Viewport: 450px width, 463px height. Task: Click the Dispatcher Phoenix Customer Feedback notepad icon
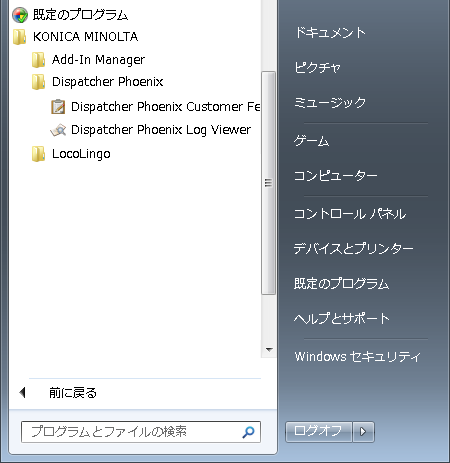[x=58, y=107]
